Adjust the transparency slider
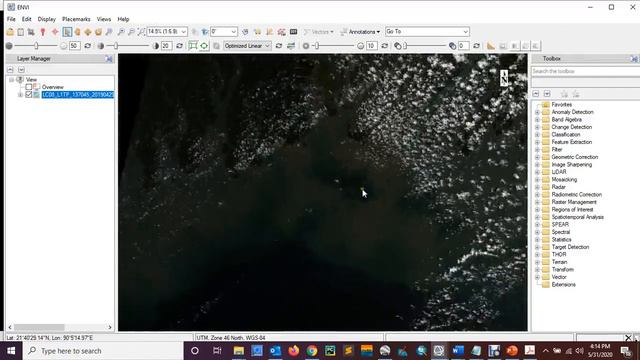 (x=405, y=46)
